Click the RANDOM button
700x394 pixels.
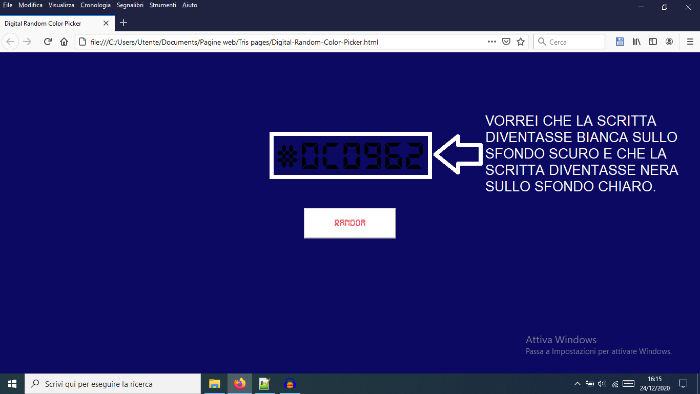(350, 223)
